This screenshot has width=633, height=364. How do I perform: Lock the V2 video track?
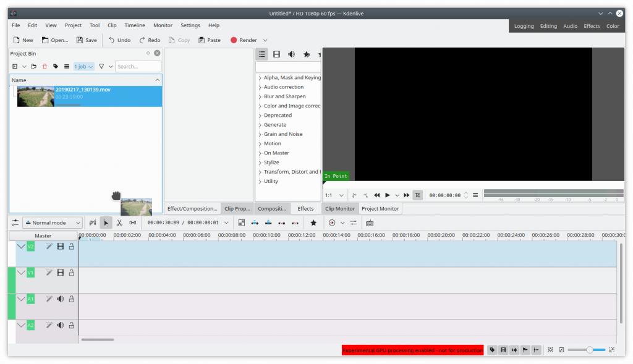71,247
